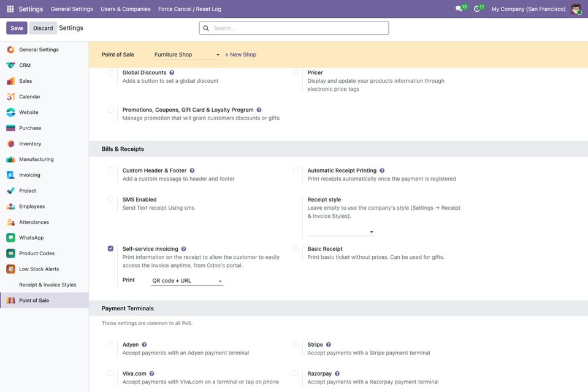Open the Furniture Shop dropdown
Screen dimensions: 588x392
coord(187,55)
